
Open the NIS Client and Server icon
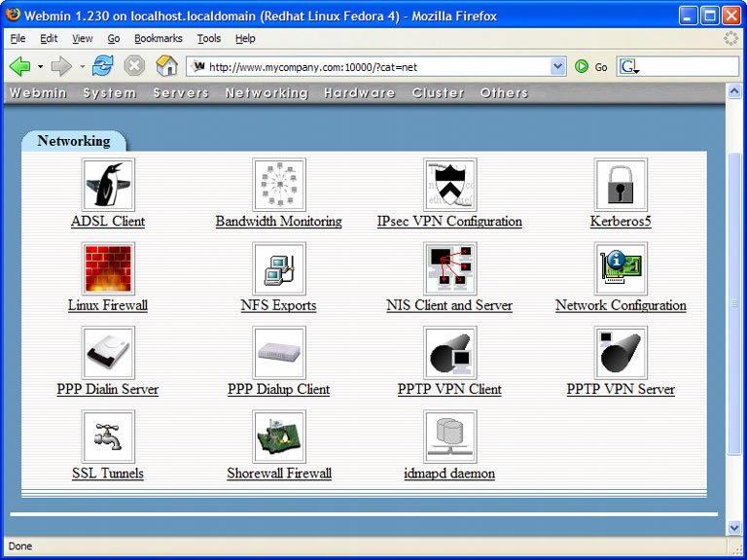click(x=449, y=268)
